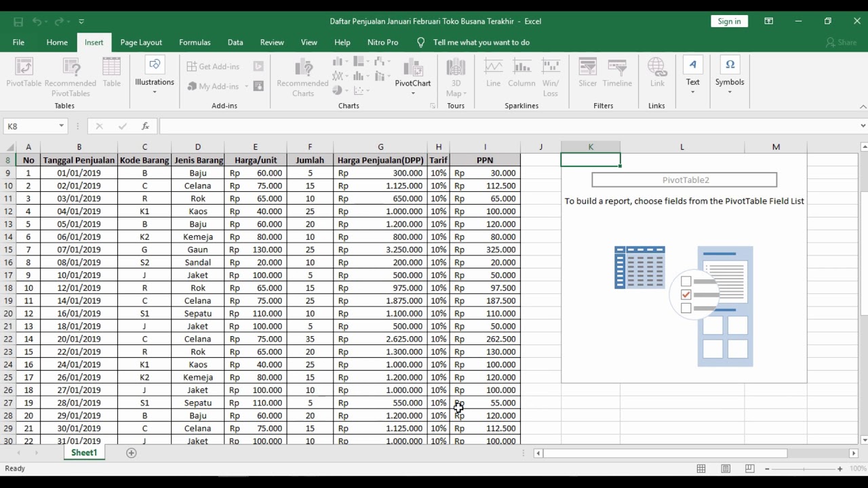Click the Save icon in Quick Access Toolbar
This screenshot has height=488, width=868.
point(18,22)
